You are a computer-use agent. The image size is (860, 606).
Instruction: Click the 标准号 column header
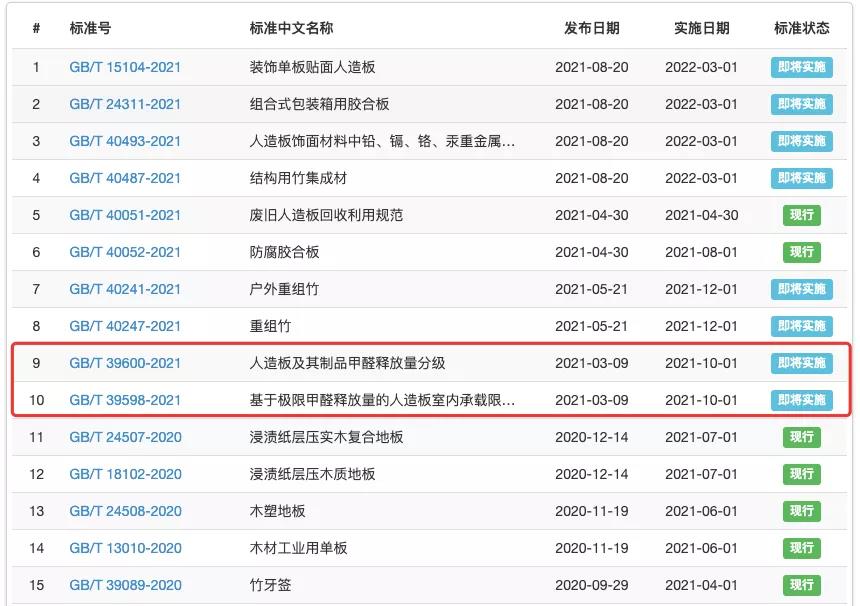pos(91,28)
